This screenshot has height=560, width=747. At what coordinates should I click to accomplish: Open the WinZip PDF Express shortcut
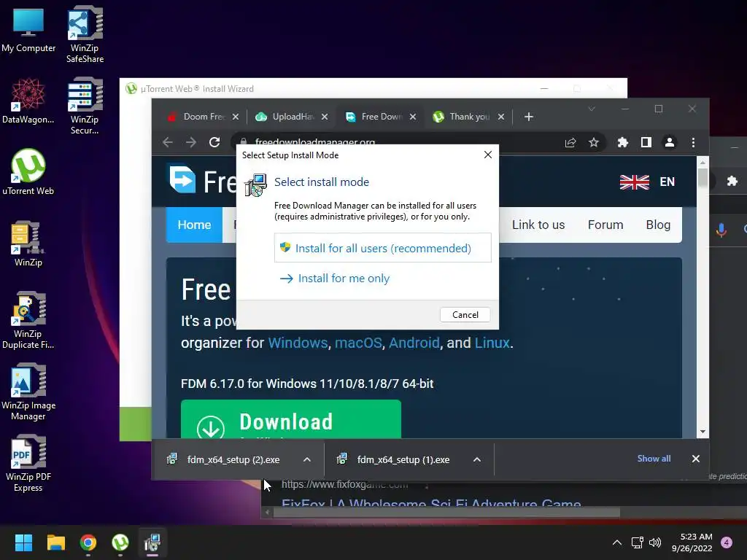(x=28, y=463)
